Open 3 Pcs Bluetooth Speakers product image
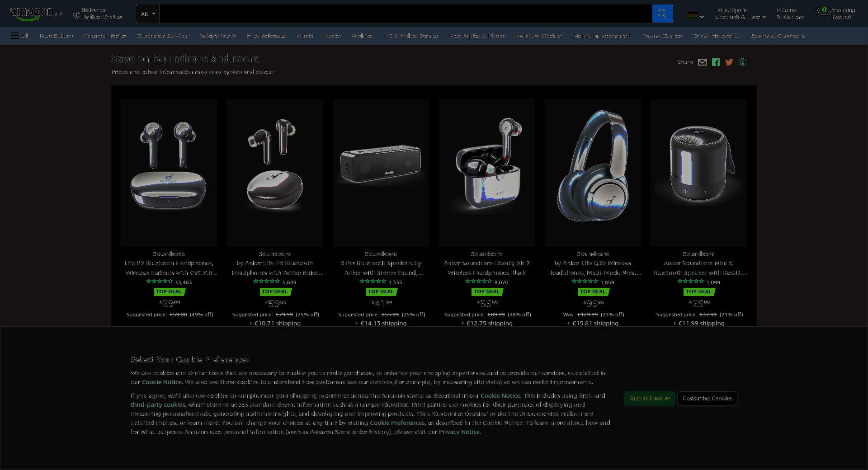 coord(381,173)
